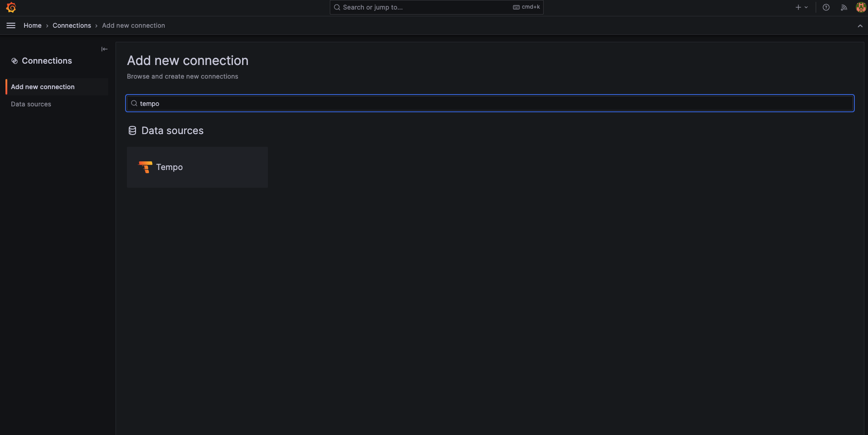The image size is (868, 435).
Task: Click the Add new connection breadcrumb text
Action: click(x=133, y=25)
